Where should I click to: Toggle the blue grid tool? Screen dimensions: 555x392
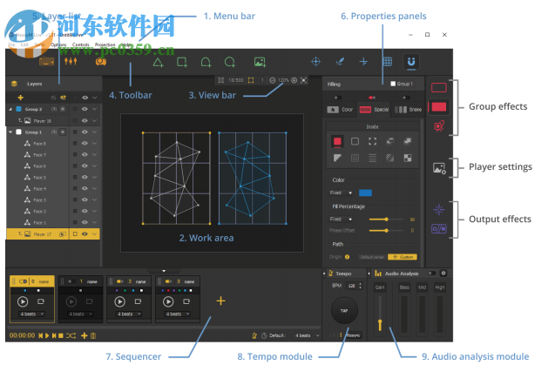[388, 62]
